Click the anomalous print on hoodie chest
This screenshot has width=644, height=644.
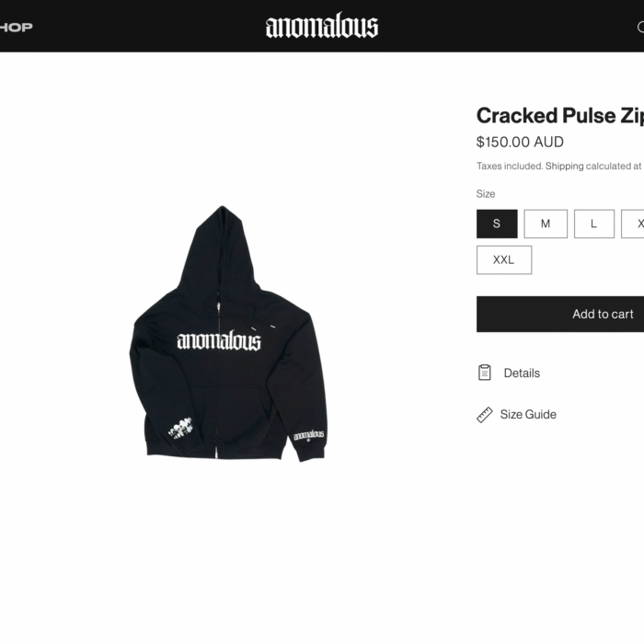tap(219, 340)
